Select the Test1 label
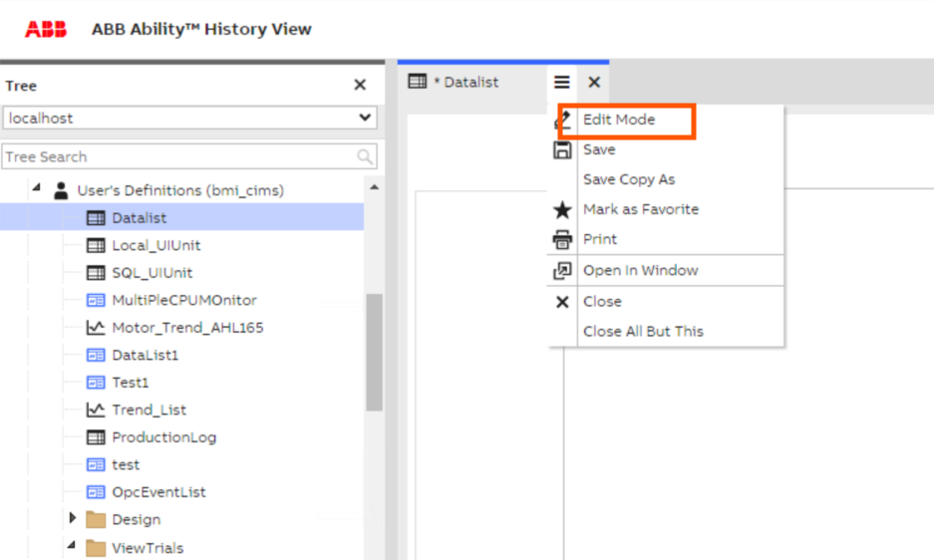This screenshot has width=934, height=560. (x=130, y=383)
